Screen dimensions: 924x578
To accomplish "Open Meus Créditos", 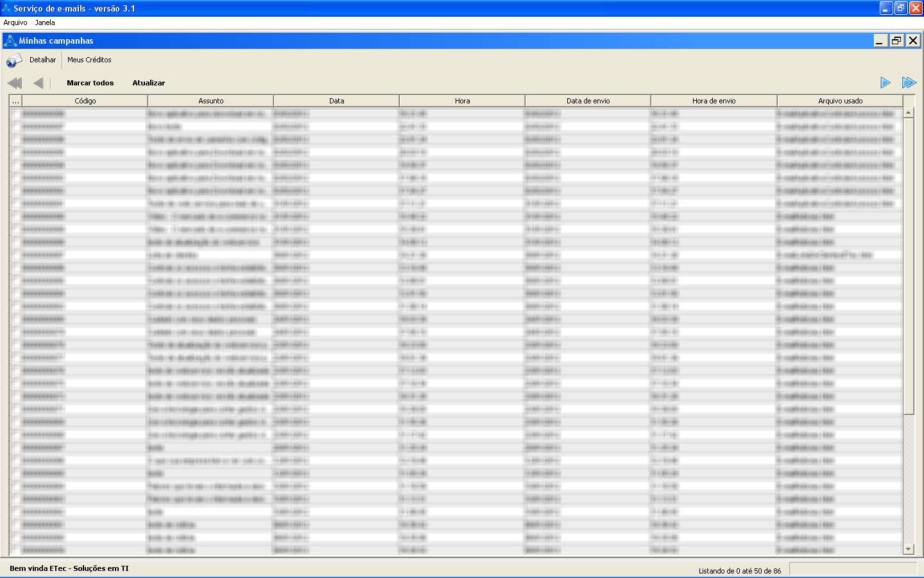I will click(89, 60).
